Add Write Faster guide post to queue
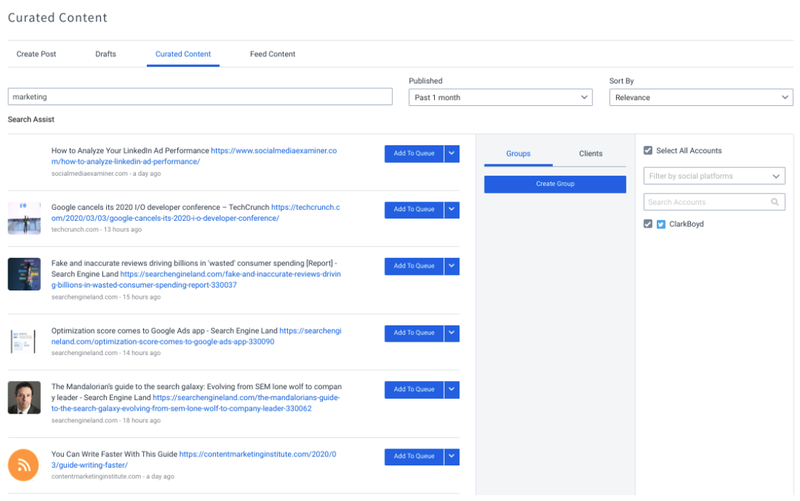Image resolution: width=800 pixels, height=501 pixels. tap(414, 457)
